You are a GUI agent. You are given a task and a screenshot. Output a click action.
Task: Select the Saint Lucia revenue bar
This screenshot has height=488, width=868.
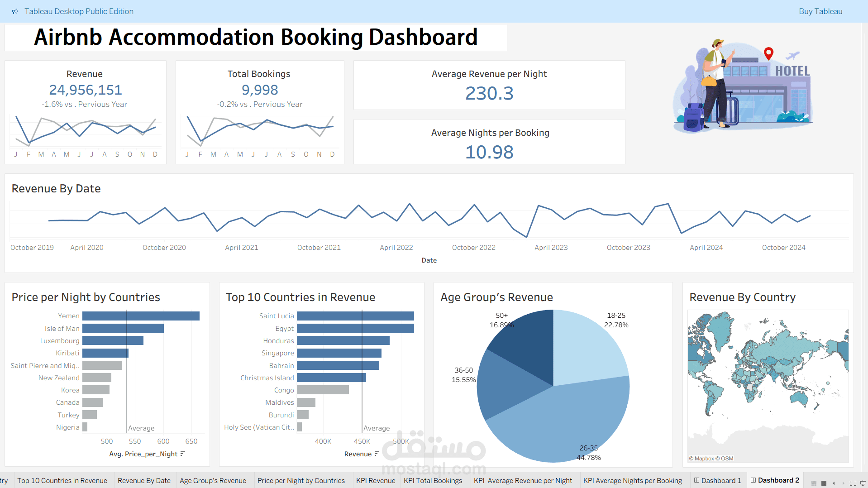355,316
